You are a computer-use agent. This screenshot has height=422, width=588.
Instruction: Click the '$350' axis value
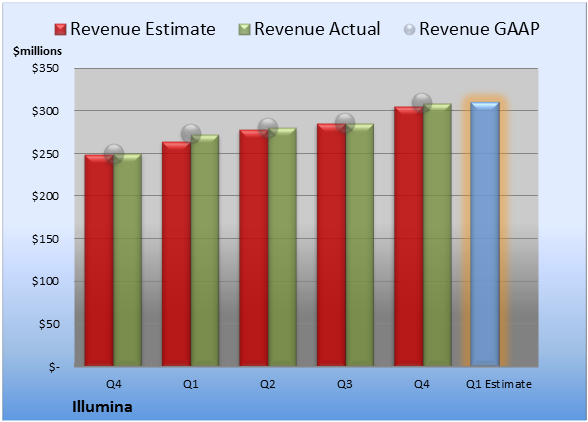click(45, 68)
